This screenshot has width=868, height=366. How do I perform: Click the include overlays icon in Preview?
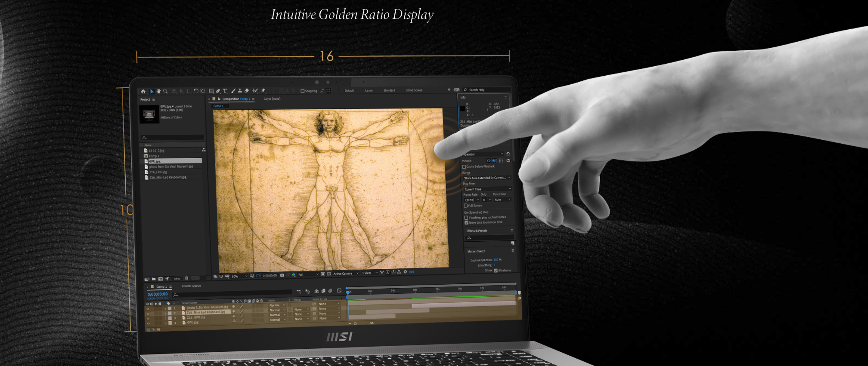pos(501,160)
